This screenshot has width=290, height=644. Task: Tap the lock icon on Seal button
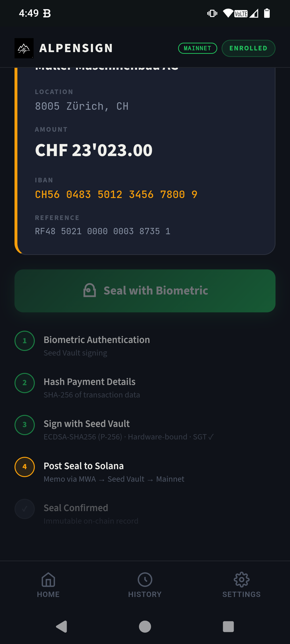tap(90, 290)
